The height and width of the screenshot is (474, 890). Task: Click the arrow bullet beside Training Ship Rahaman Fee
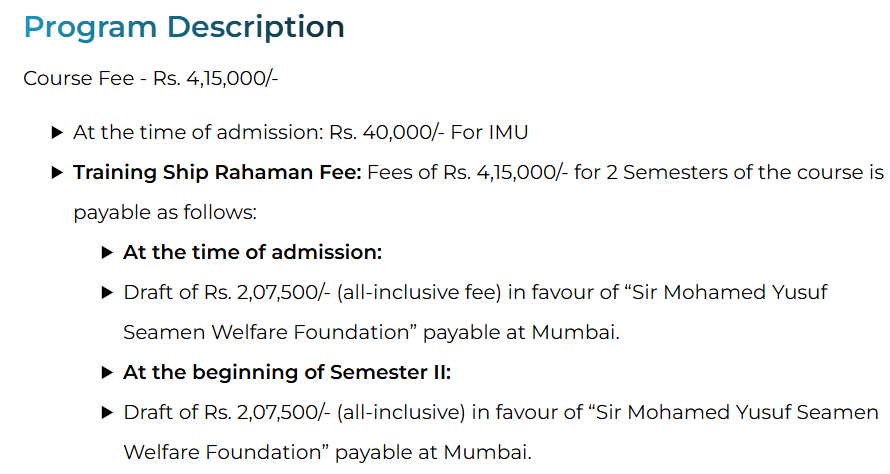coord(57,172)
